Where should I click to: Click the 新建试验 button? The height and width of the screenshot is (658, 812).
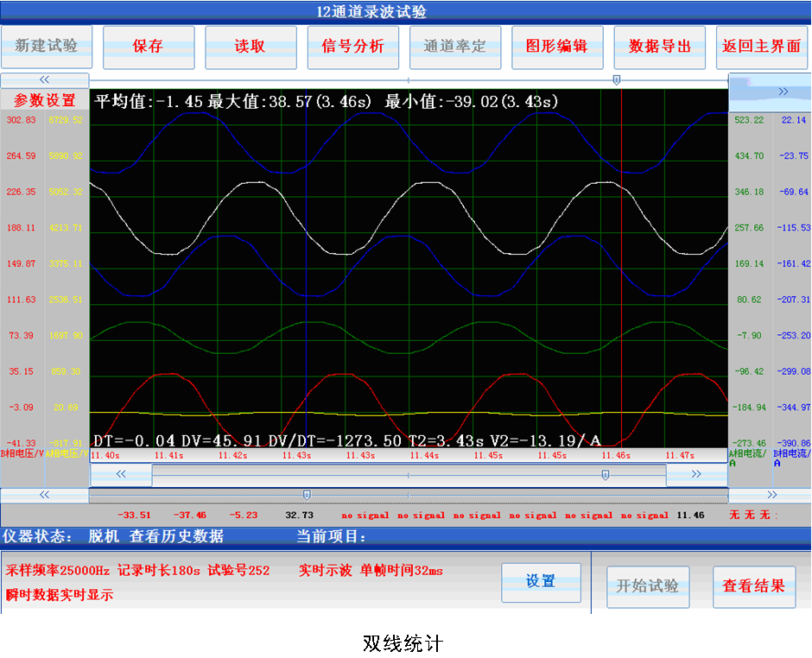pos(46,47)
